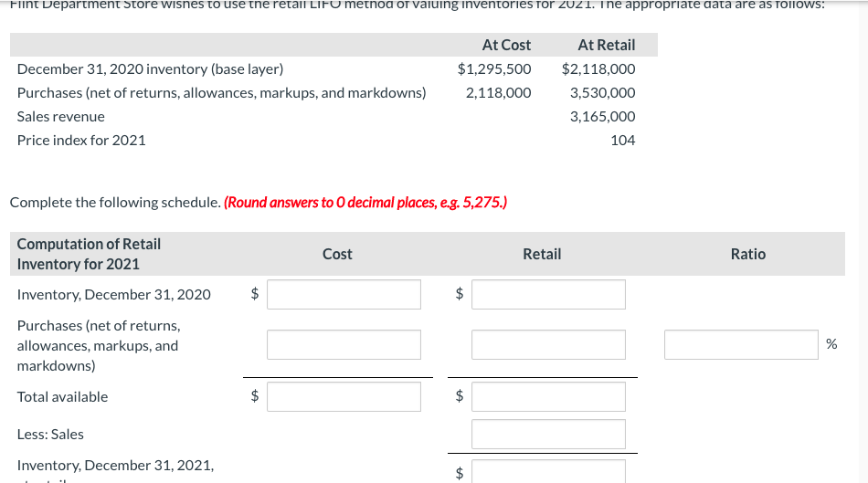Click 'December 31, 2020 inventory (base layer)' label
Image resolution: width=868 pixels, height=483 pixels.
[x=150, y=69]
